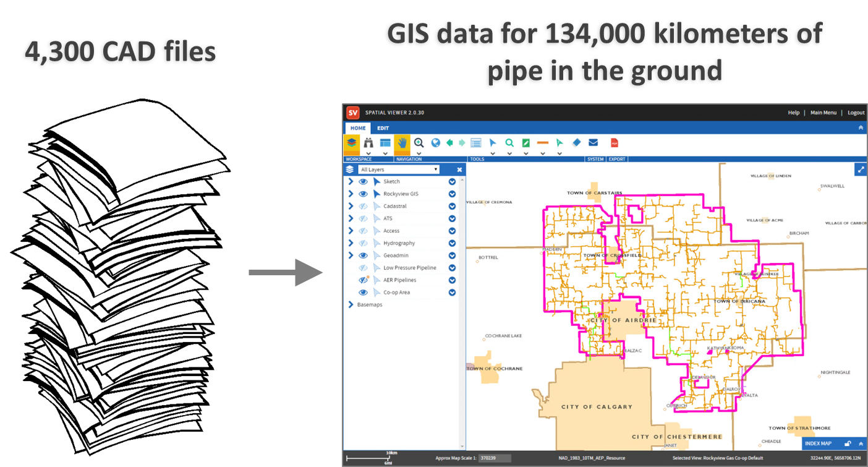Export map to PDF
The height and width of the screenshot is (467, 868).
(615, 143)
